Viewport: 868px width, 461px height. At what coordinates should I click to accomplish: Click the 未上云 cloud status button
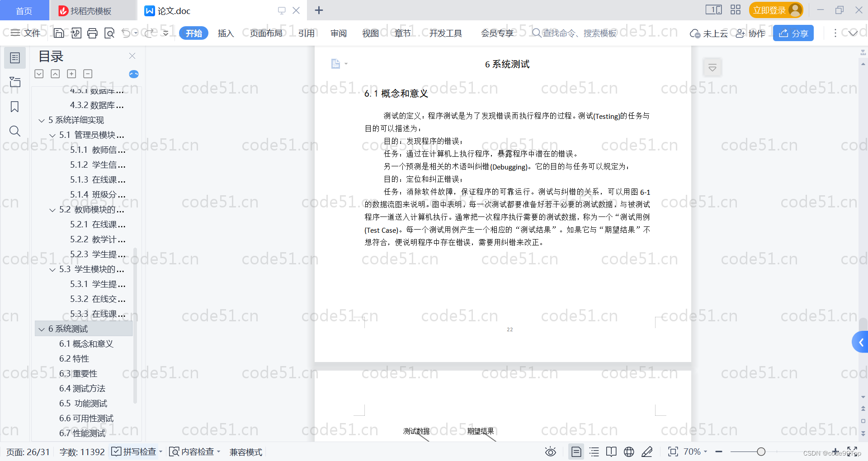709,33
